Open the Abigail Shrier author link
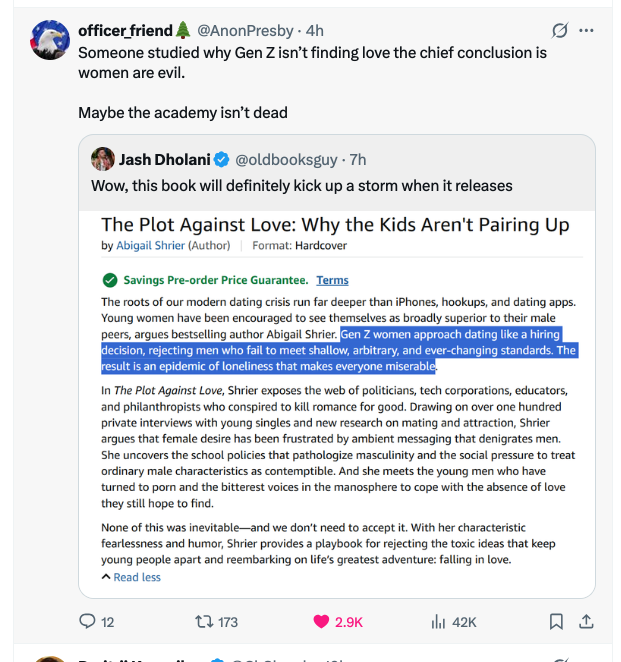The height and width of the screenshot is (662, 621). pyautogui.click(x=150, y=245)
